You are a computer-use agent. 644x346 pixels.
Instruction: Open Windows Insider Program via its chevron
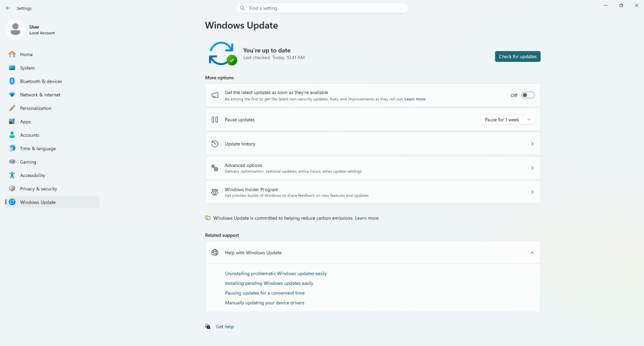pos(532,192)
